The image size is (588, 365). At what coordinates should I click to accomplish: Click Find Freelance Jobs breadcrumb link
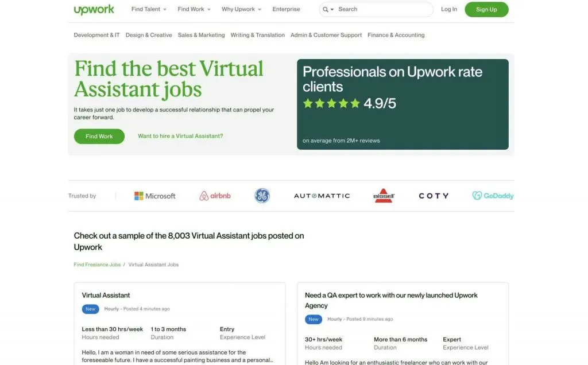(97, 265)
